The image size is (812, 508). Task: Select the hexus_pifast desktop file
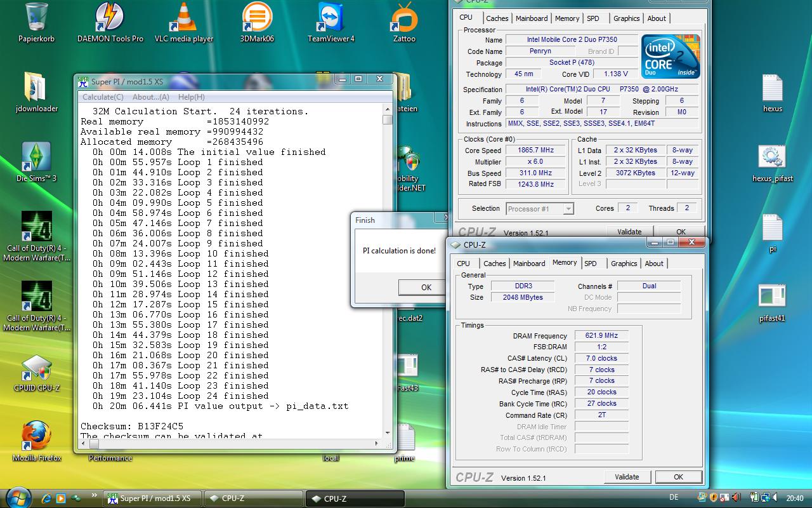click(772, 163)
